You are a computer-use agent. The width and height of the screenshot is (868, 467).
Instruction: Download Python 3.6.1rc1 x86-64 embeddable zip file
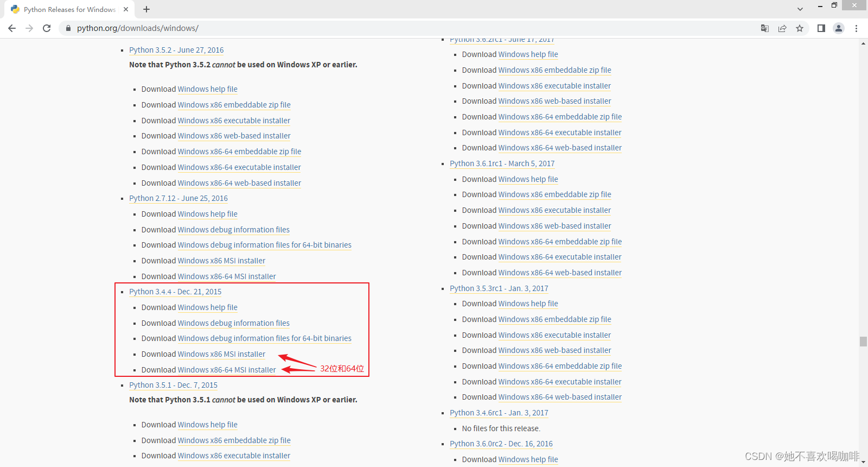point(560,242)
